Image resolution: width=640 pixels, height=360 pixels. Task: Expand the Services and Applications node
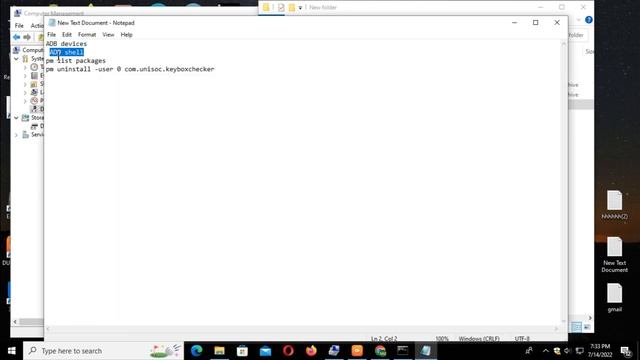pos(16,135)
